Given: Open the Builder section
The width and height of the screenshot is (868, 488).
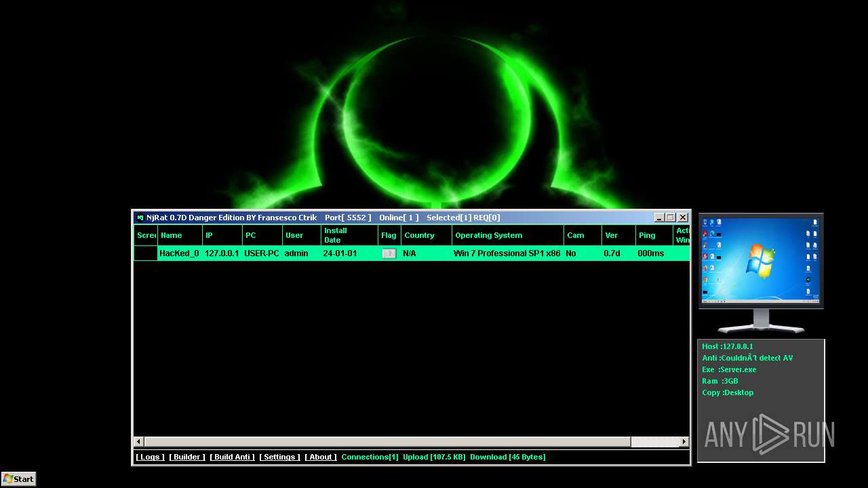Looking at the screenshot, I should 187,457.
